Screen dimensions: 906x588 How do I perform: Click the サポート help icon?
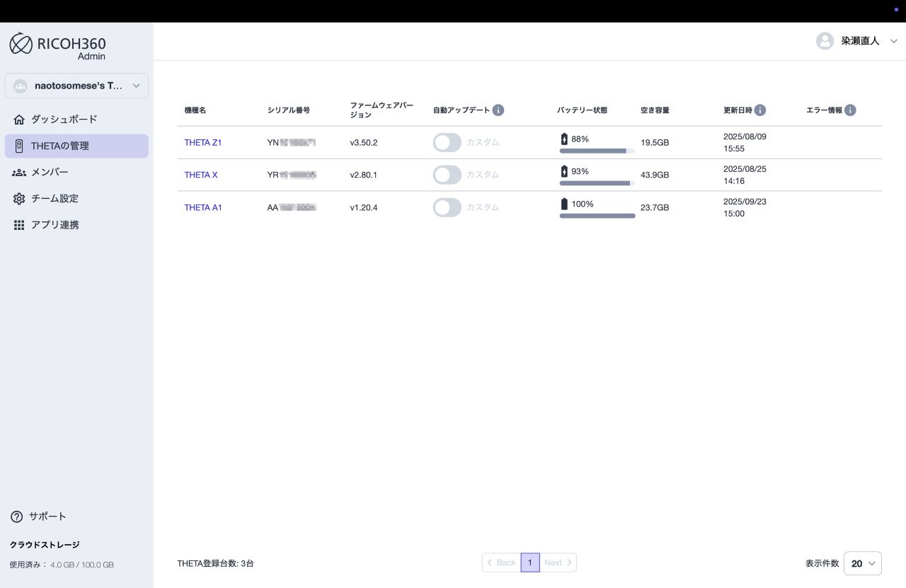click(x=17, y=517)
